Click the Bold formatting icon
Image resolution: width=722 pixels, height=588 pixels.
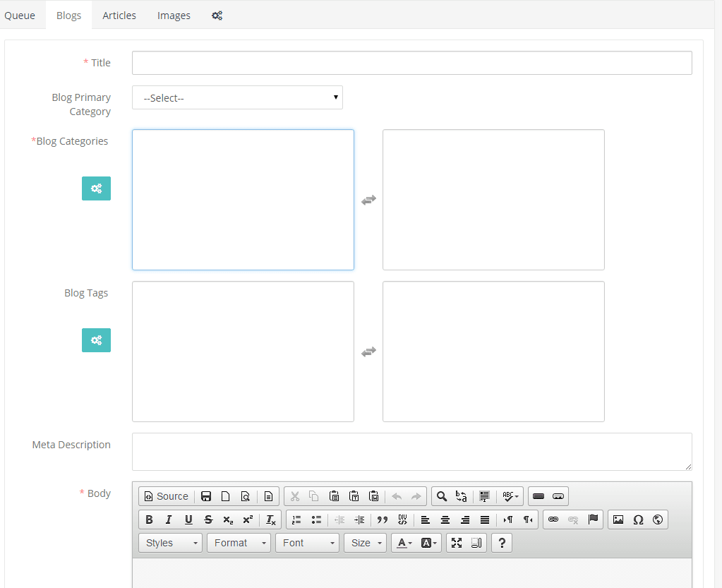[x=149, y=520]
